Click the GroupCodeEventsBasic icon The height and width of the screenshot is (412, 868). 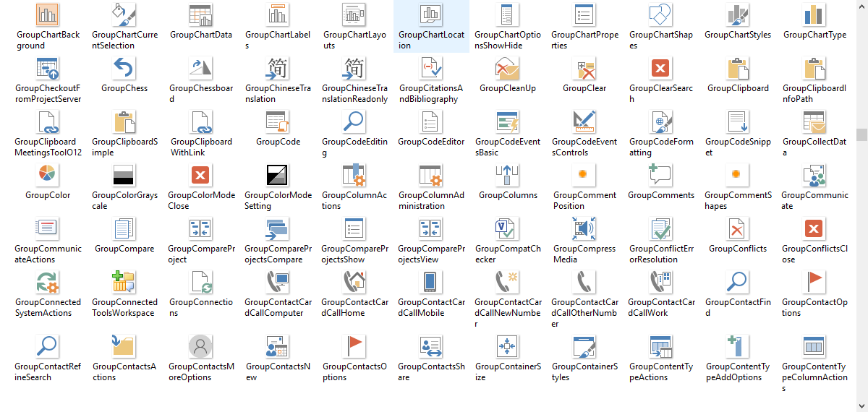click(508, 122)
